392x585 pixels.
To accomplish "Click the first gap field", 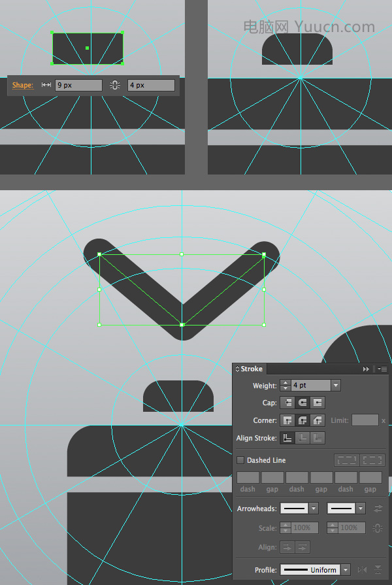I will 272,477.
